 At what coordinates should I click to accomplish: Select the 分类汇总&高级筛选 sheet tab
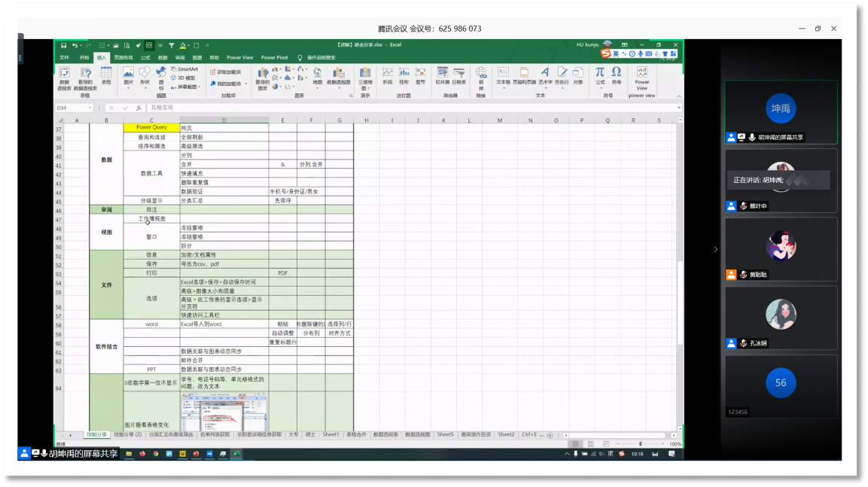171,434
